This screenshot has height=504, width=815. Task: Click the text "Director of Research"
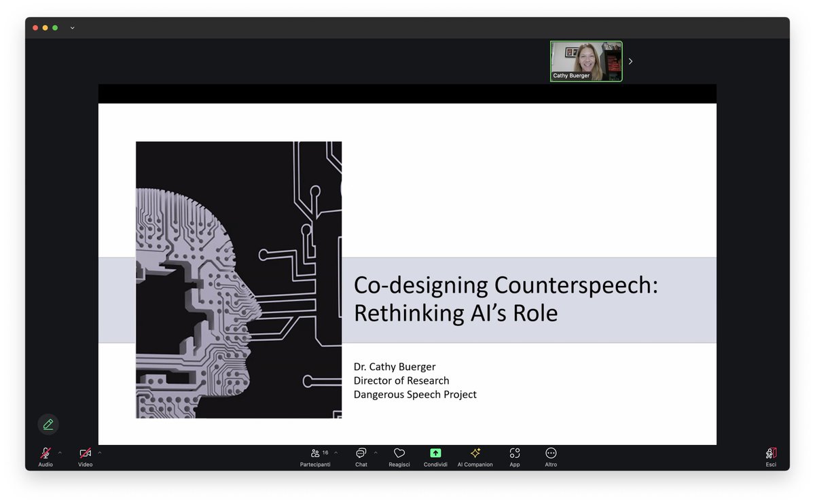pyautogui.click(x=401, y=380)
